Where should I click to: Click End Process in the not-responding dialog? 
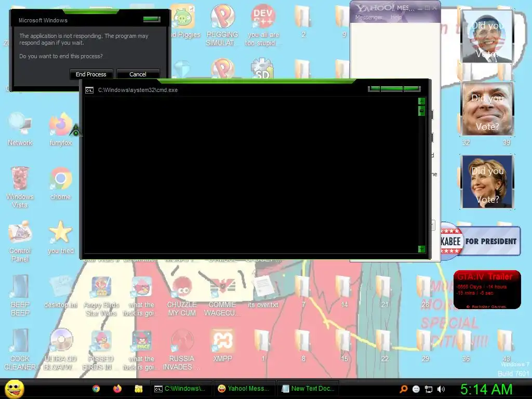click(91, 74)
